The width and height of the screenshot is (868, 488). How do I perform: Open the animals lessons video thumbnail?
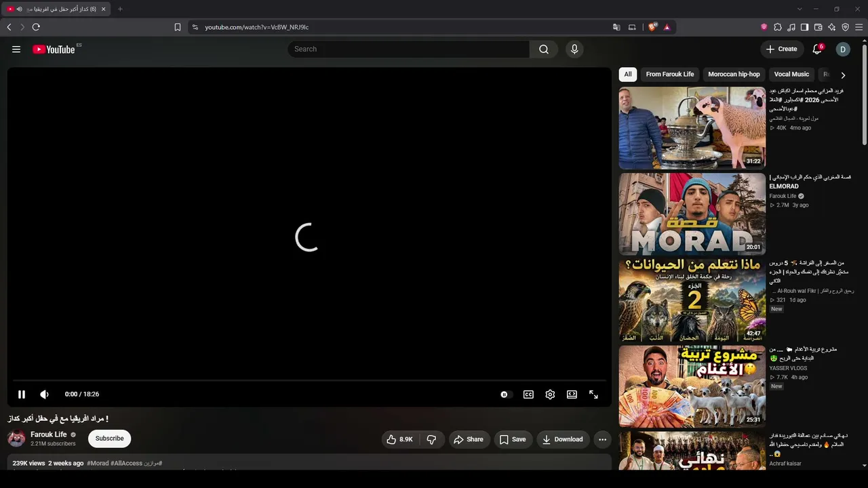[x=692, y=300]
